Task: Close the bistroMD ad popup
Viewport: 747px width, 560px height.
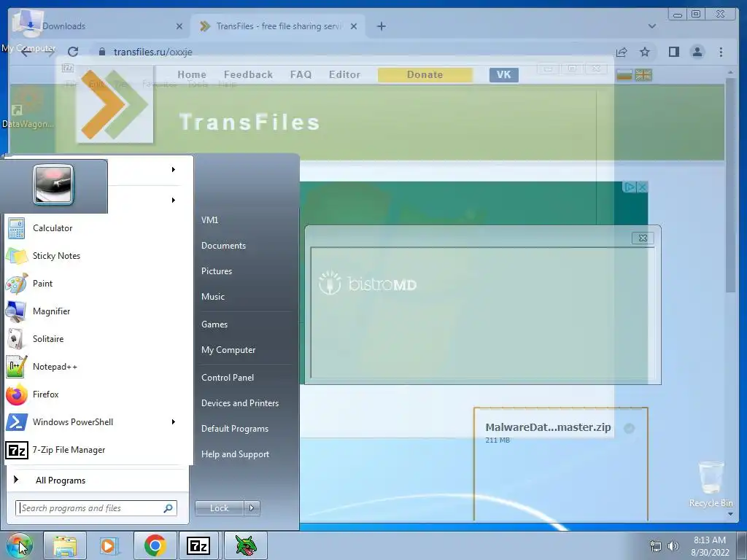Action: pyautogui.click(x=643, y=238)
